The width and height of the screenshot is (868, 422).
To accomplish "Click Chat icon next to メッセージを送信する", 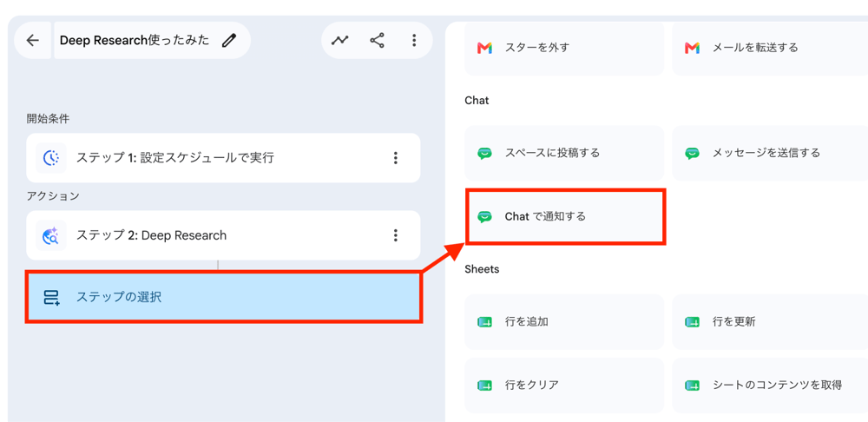I will (692, 154).
